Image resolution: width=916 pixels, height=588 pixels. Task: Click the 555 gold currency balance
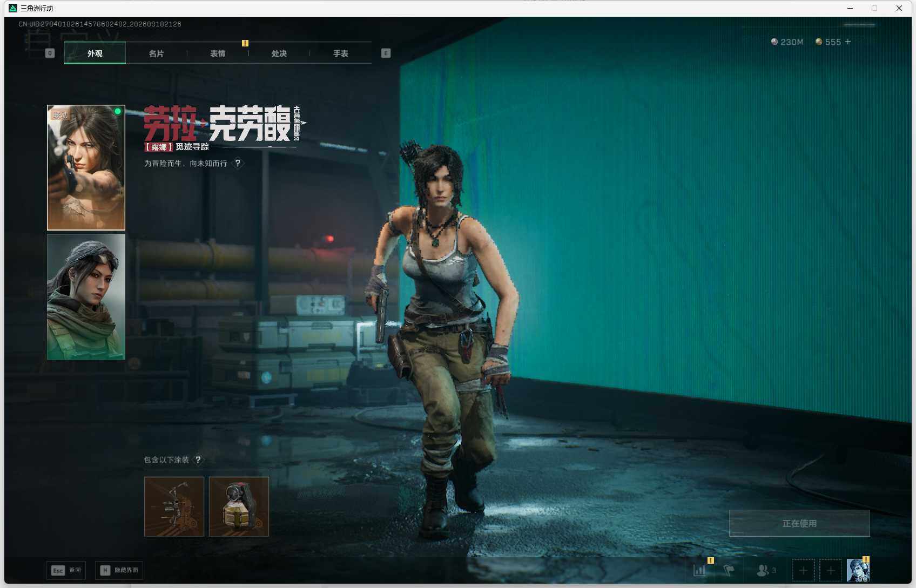point(828,42)
